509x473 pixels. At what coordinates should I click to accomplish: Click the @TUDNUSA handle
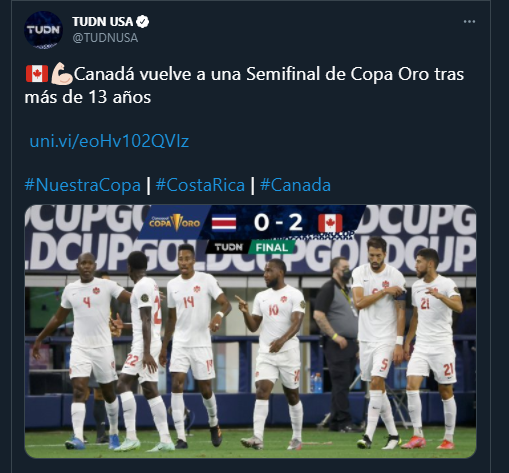pos(105,38)
